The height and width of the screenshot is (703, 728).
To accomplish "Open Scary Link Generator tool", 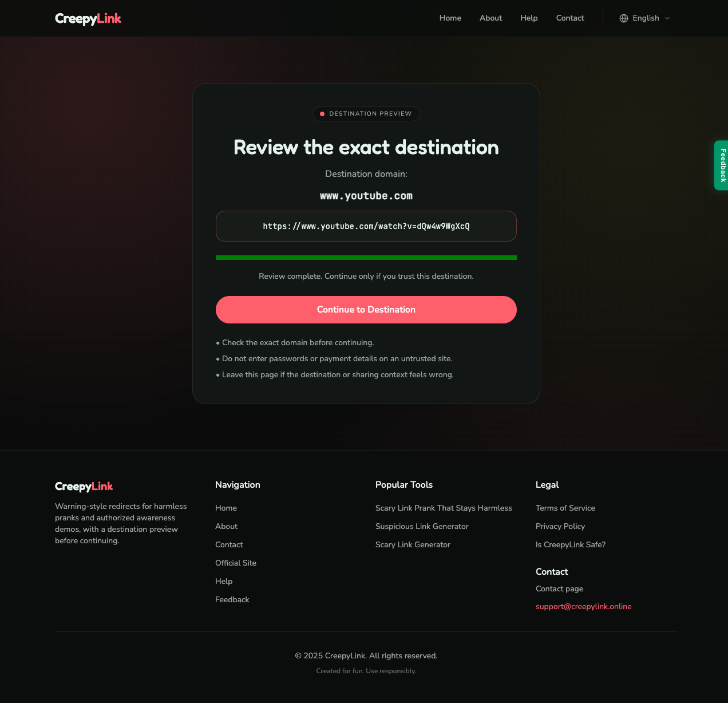I will tap(413, 545).
